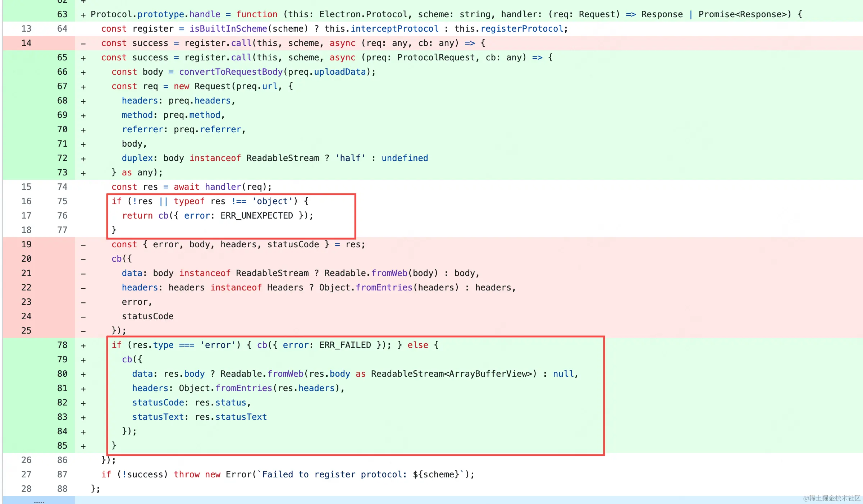Select old line number 14 in the gutter

pyautogui.click(x=26, y=43)
